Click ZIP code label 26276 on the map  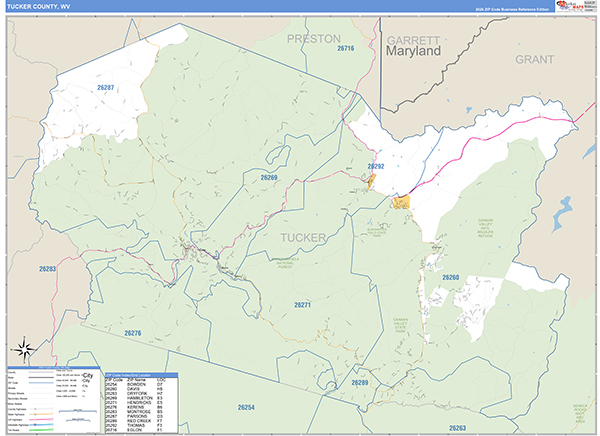(133, 333)
